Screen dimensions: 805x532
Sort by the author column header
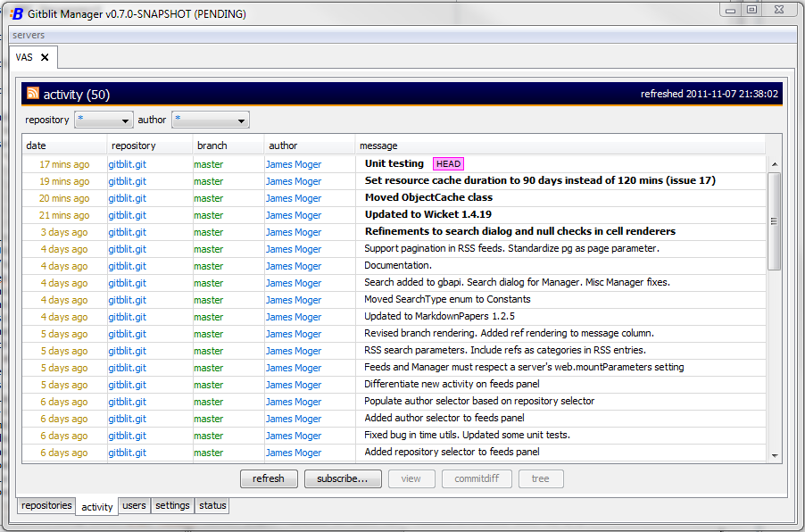coord(310,145)
